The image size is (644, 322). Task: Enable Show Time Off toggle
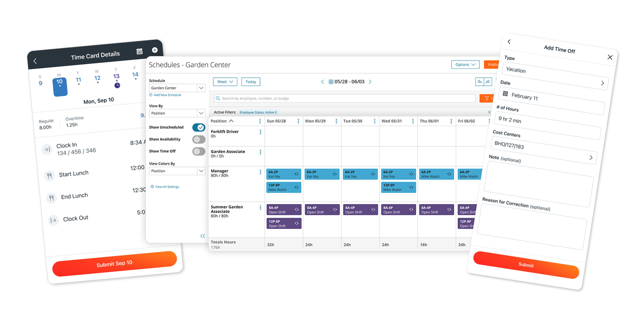click(199, 151)
